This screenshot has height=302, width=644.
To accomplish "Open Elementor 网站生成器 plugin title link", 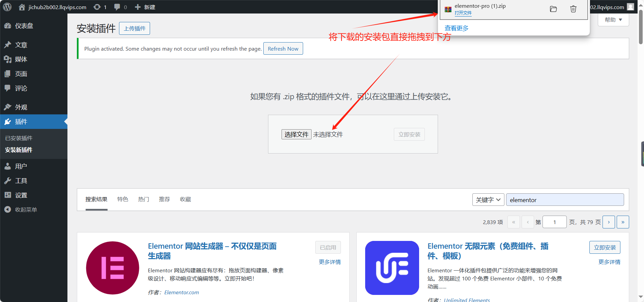I will tap(212, 251).
